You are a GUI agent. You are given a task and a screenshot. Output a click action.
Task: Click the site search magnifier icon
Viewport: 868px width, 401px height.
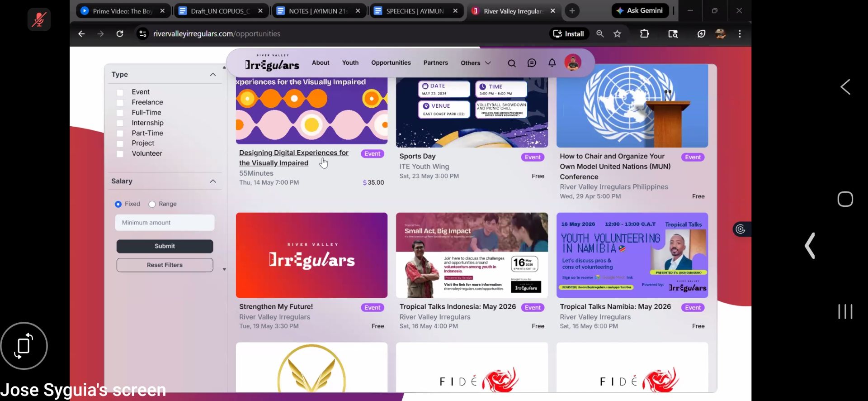click(x=512, y=63)
